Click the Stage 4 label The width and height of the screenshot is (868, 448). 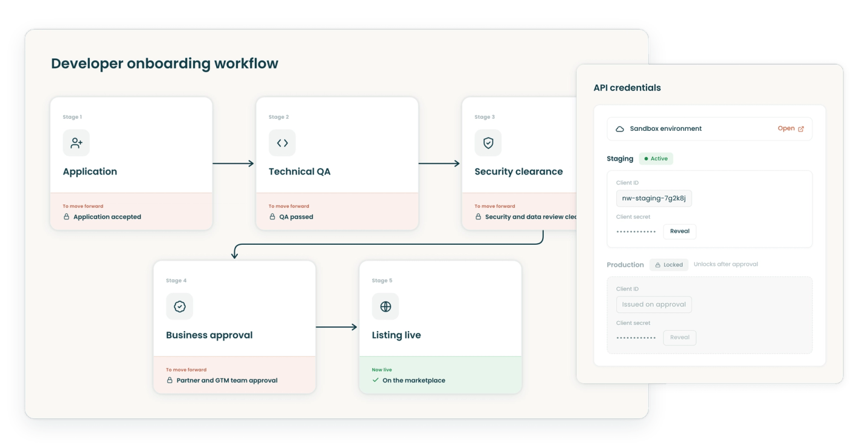click(176, 280)
